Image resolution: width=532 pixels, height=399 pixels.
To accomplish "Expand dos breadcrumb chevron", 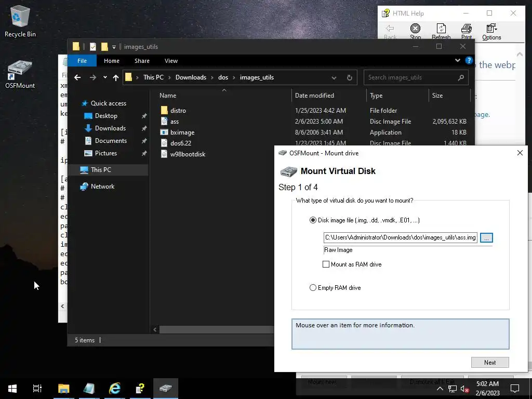I will (x=234, y=78).
